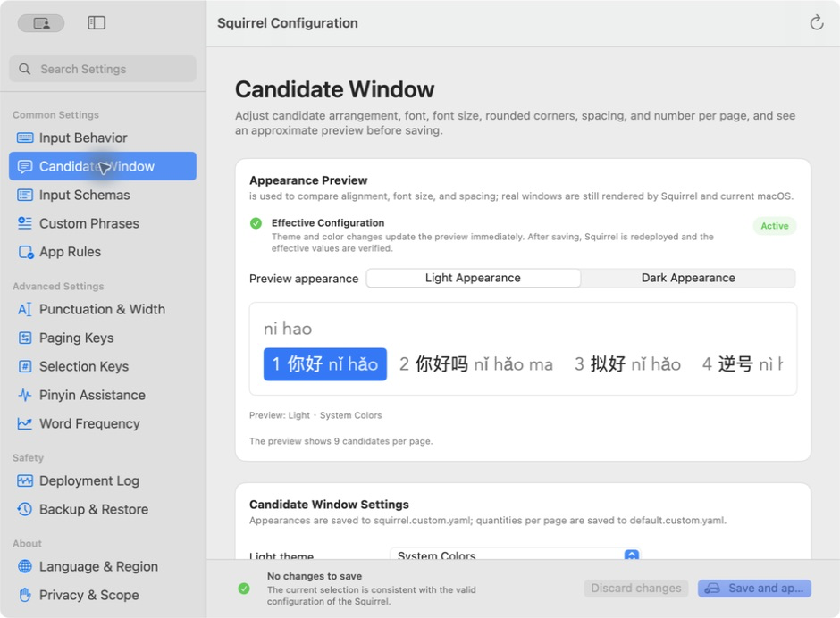Go to Custom Phrases

pyautogui.click(x=103, y=223)
